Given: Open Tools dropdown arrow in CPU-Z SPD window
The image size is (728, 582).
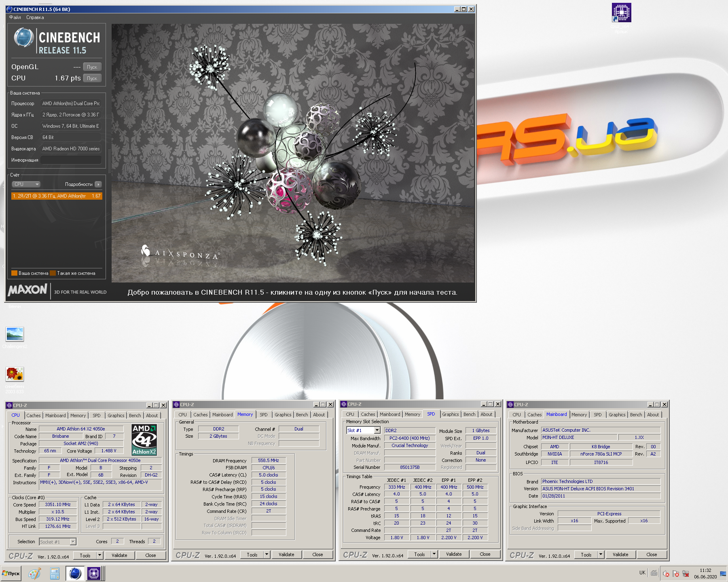Looking at the screenshot, I should [x=434, y=554].
